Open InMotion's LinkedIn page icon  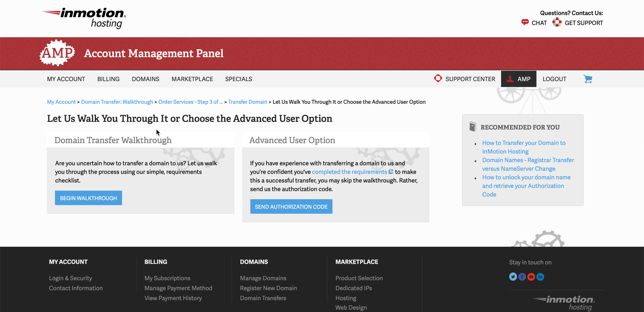540,277
